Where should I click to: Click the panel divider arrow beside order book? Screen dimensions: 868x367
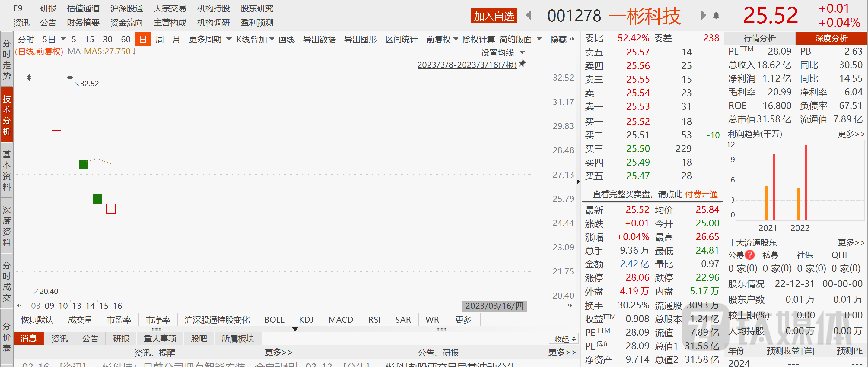click(578, 182)
